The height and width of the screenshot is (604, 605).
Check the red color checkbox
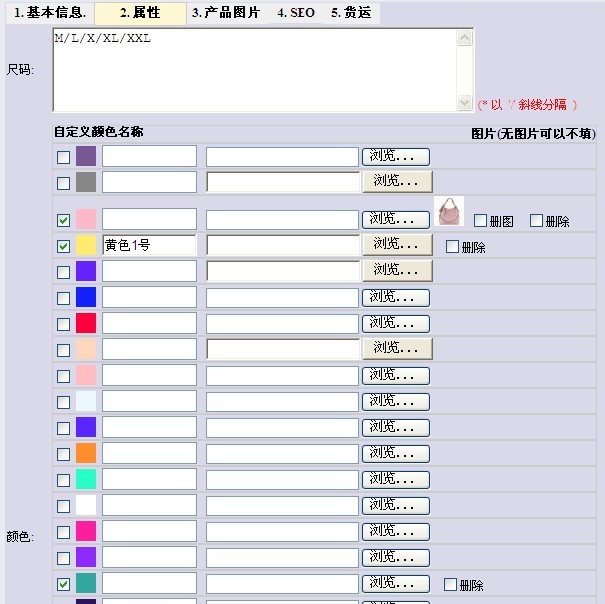click(63, 324)
